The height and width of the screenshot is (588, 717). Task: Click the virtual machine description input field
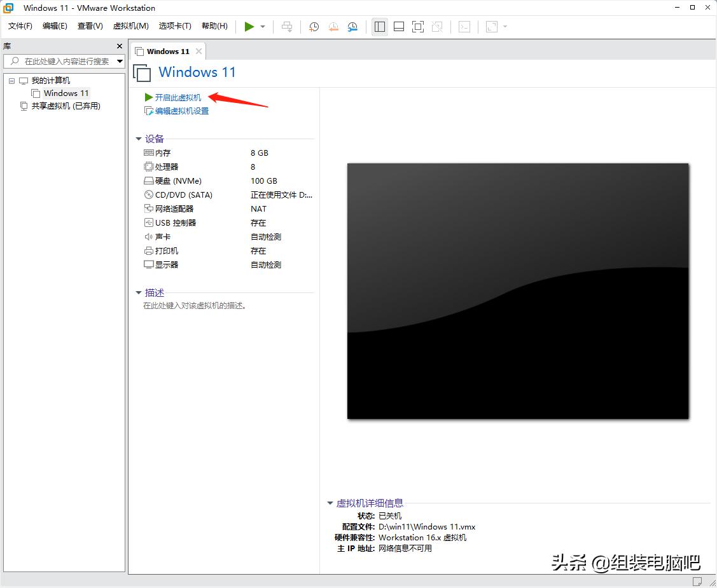tap(191, 305)
